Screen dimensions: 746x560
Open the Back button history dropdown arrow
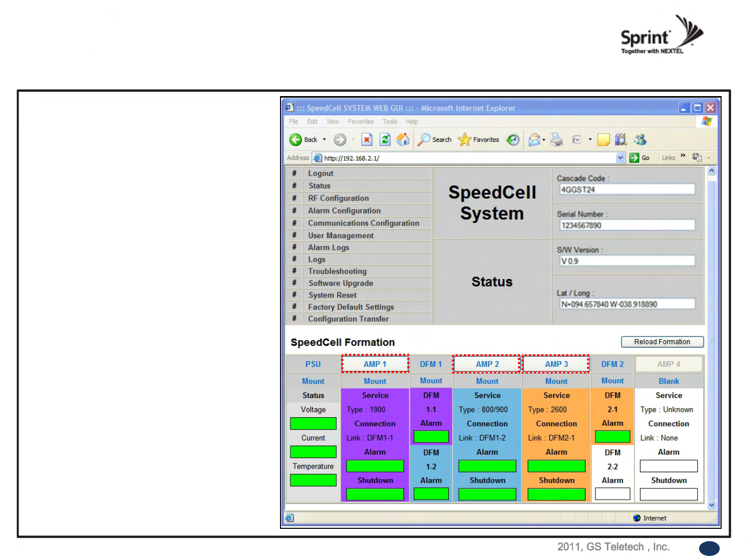[x=324, y=140]
